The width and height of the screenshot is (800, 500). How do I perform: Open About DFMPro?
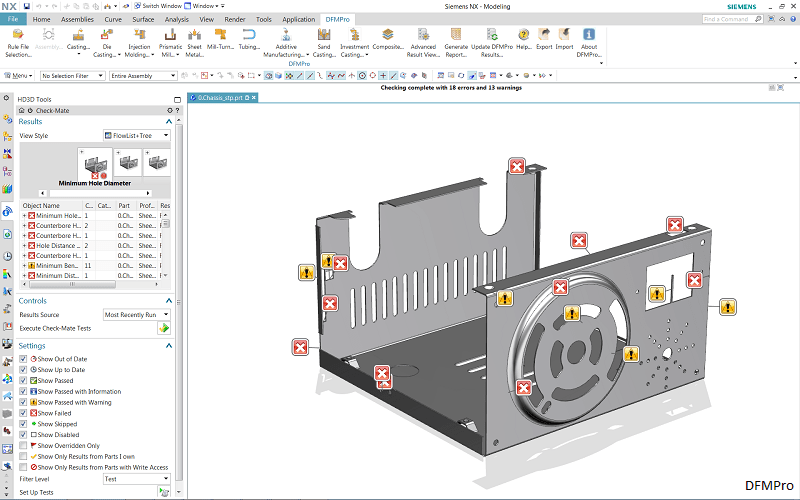[x=589, y=42]
